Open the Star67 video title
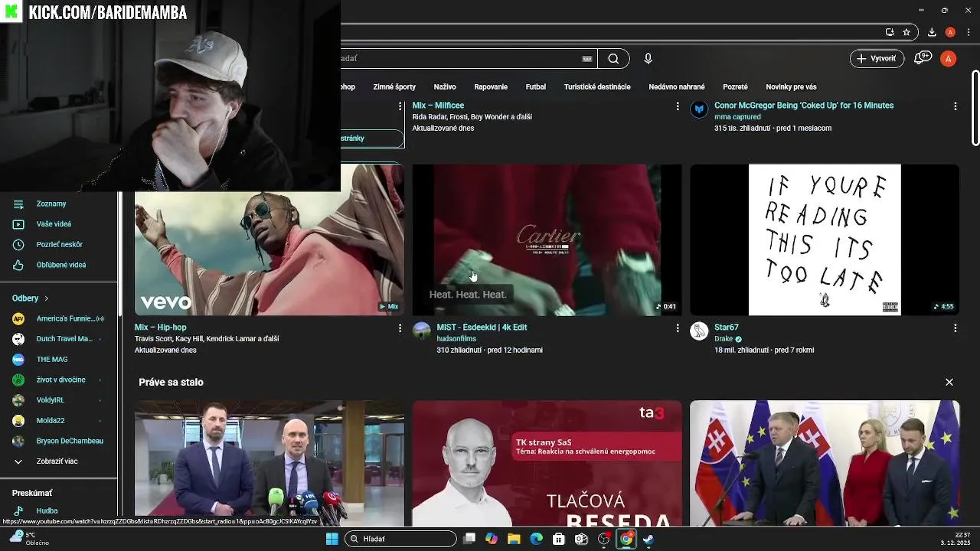Image resolution: width=980 pixels, height=551 pixels. [727, 328]
